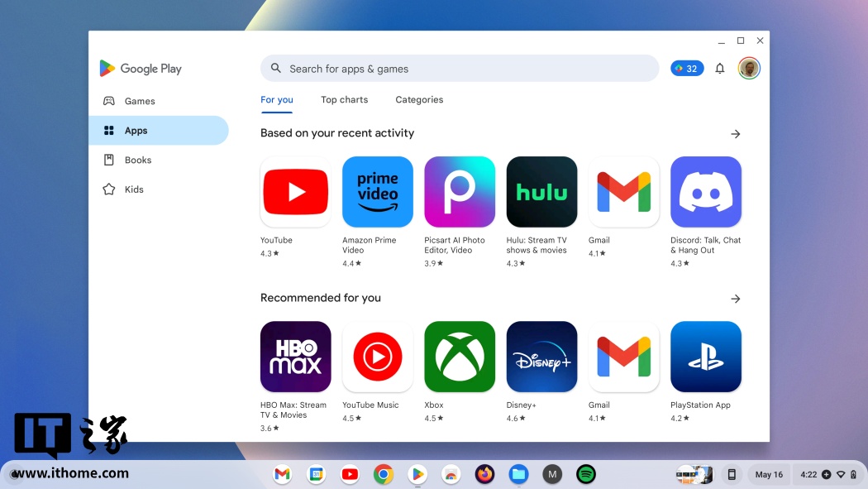This screenshot has width=868, height=489.
Task: Select Games in the sidebar
Action: tap(159, 101)
